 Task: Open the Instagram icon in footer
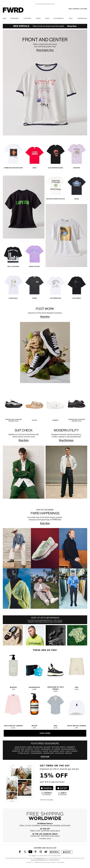pos(41,851)
